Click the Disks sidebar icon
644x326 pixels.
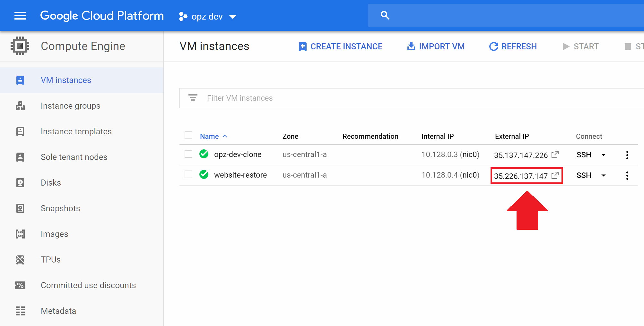[20, 183]
